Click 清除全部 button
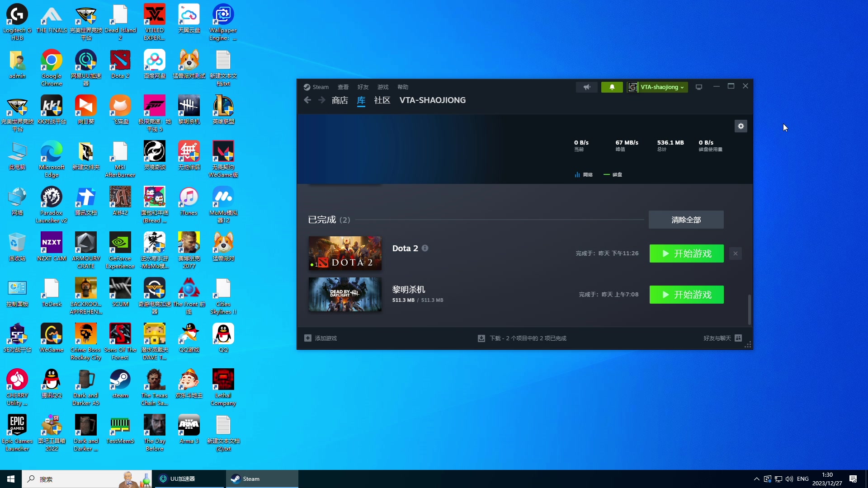 point(686,220)
